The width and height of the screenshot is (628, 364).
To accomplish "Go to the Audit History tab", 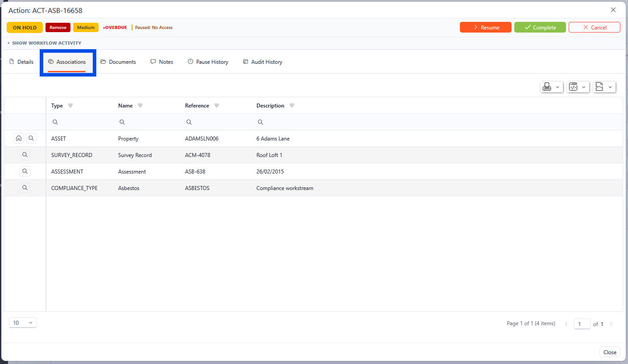I will [x=262, y=62].
